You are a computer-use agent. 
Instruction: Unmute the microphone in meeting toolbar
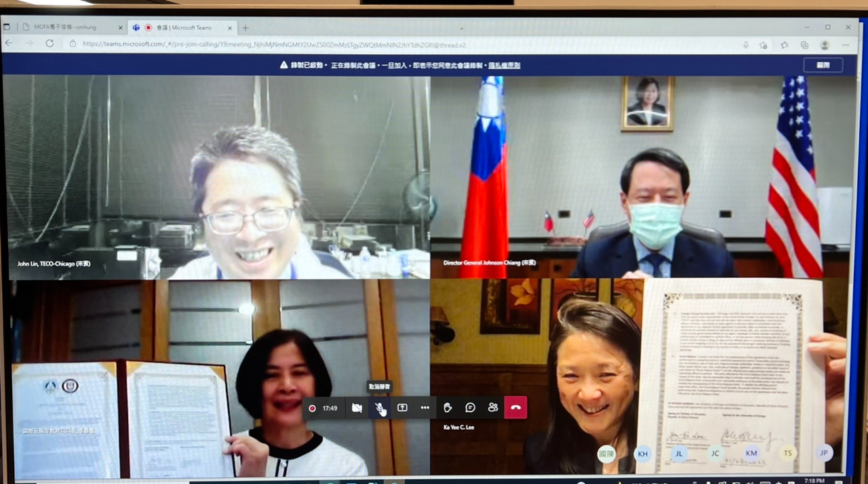(380, 407)
